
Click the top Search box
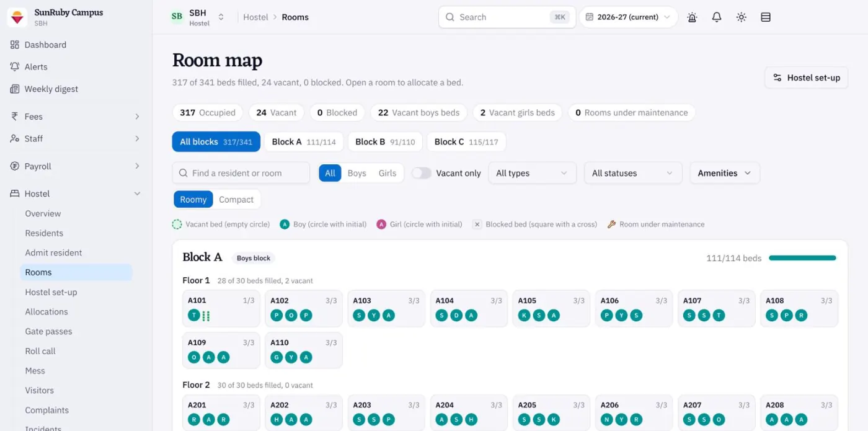click(x=507, y=17)
